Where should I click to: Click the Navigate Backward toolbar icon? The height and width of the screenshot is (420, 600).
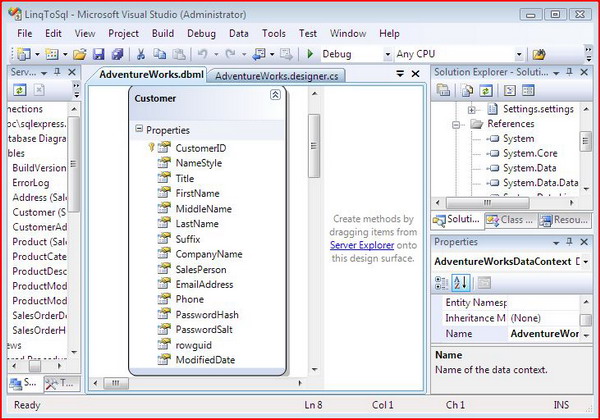pos(259,54)
